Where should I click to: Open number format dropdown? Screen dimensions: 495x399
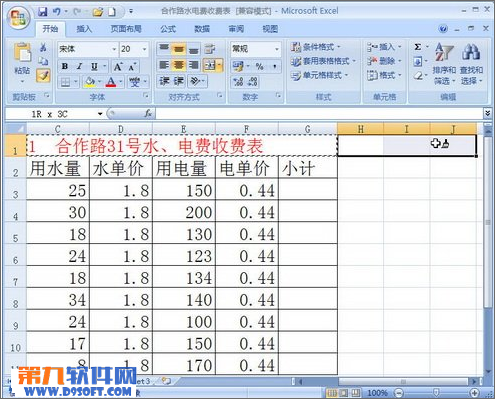pos(277,49)
